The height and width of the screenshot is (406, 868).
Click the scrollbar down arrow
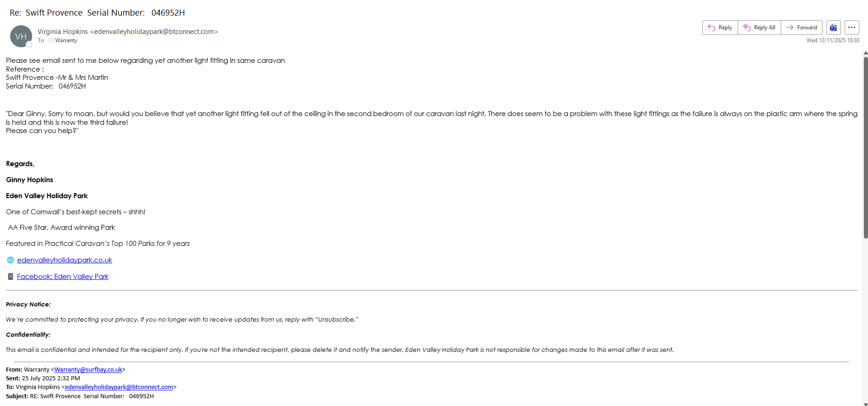pos(866,404)
